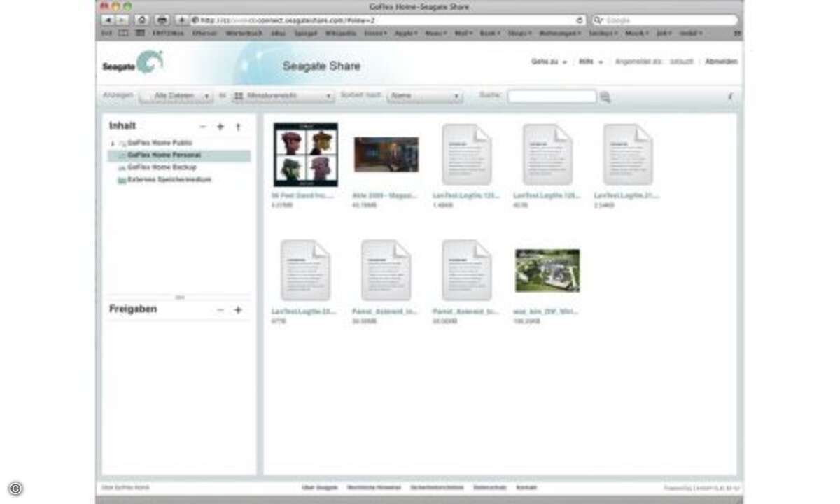The image size is (840, 504).
Task: Click the Abmelden link
Action: (721, 62)
